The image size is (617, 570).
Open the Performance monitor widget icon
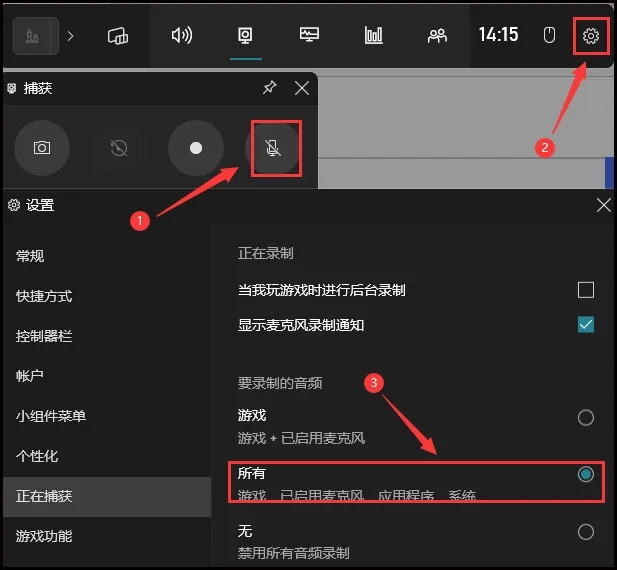tap(309, 35)
